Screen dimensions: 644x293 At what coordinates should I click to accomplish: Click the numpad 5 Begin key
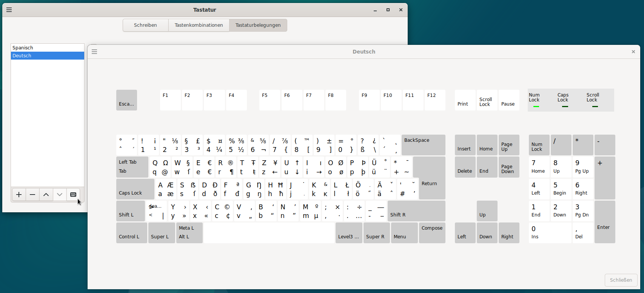pyautogui.click(x=561, y=189)
